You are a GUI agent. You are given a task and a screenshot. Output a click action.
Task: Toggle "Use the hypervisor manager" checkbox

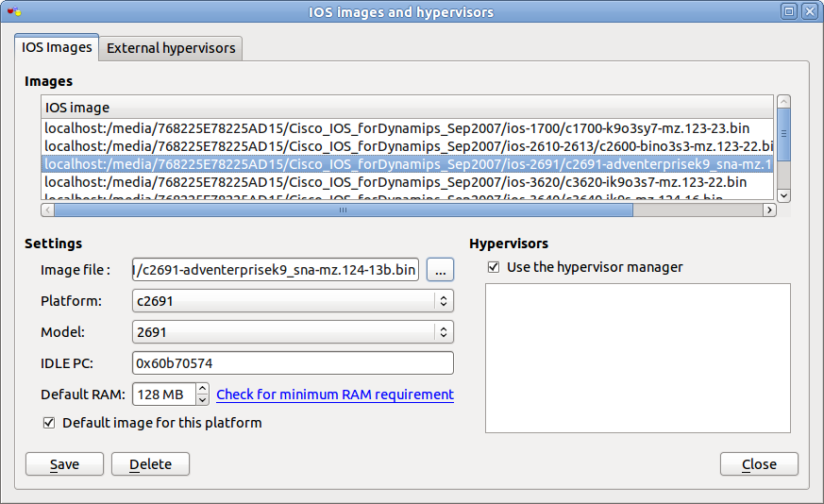pos(494,267)
